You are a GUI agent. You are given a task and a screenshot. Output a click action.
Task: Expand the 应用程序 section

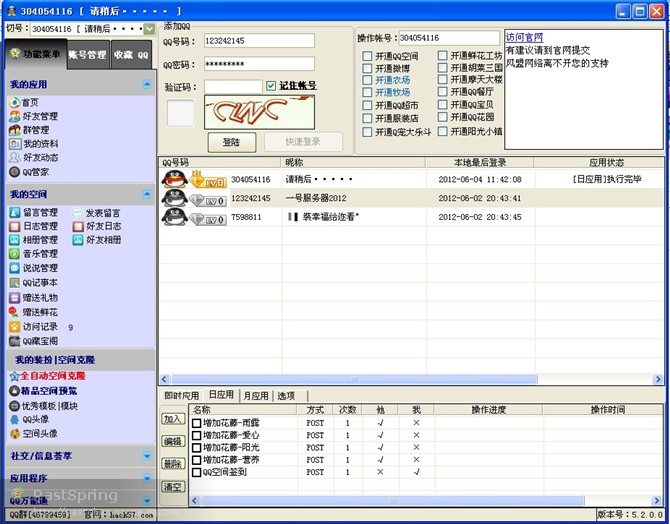147,478
